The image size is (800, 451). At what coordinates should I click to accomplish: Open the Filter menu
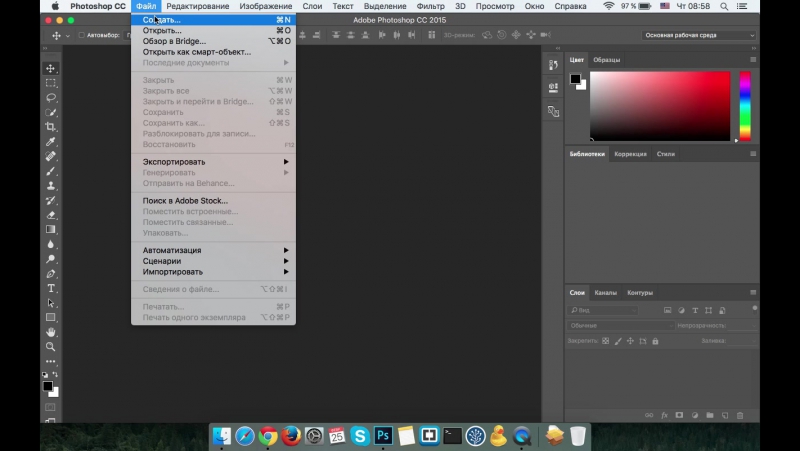[x=430, y=6]
